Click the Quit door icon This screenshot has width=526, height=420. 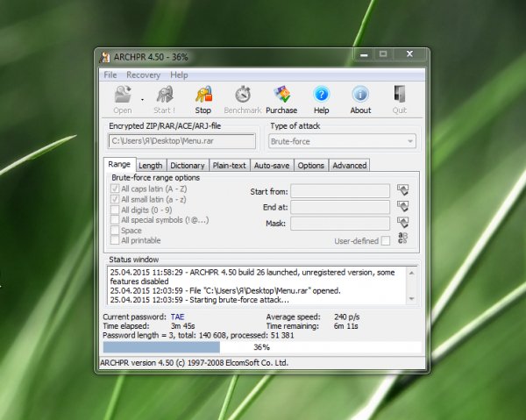400,100
